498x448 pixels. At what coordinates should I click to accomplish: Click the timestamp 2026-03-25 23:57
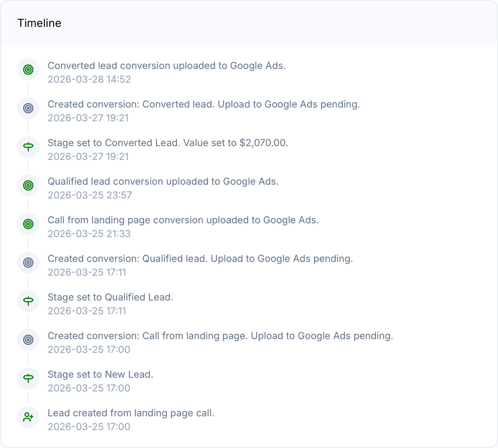pos(90,195)
